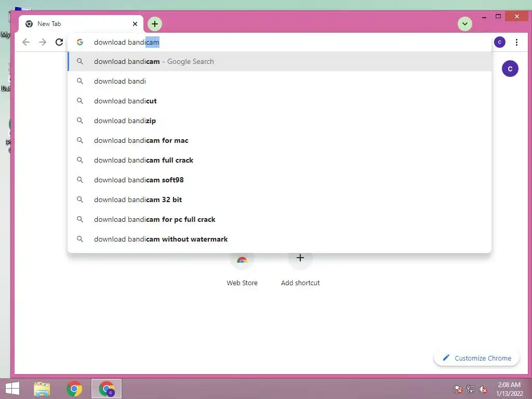Choose the 'download bandicut' suggestion
This screenshot has width=532, height=399.
coord(280,101)
